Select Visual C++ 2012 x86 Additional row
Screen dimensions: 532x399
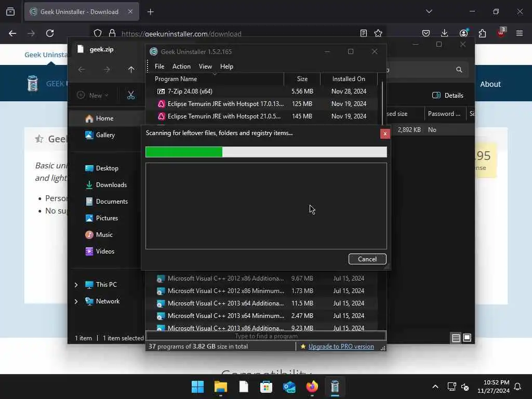point(261,278)
